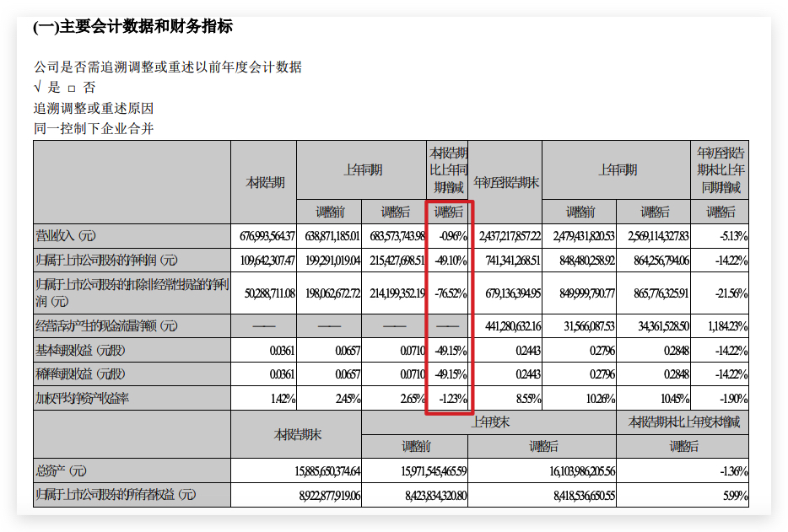The width and height of the screenshot is (788, 532).
Task: Click the value 34,361,528.50
Action: [x=663, y=326]
